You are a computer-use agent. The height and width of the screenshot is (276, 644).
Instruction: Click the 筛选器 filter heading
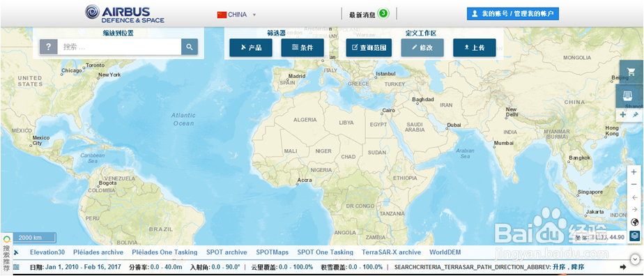[277, 33]
